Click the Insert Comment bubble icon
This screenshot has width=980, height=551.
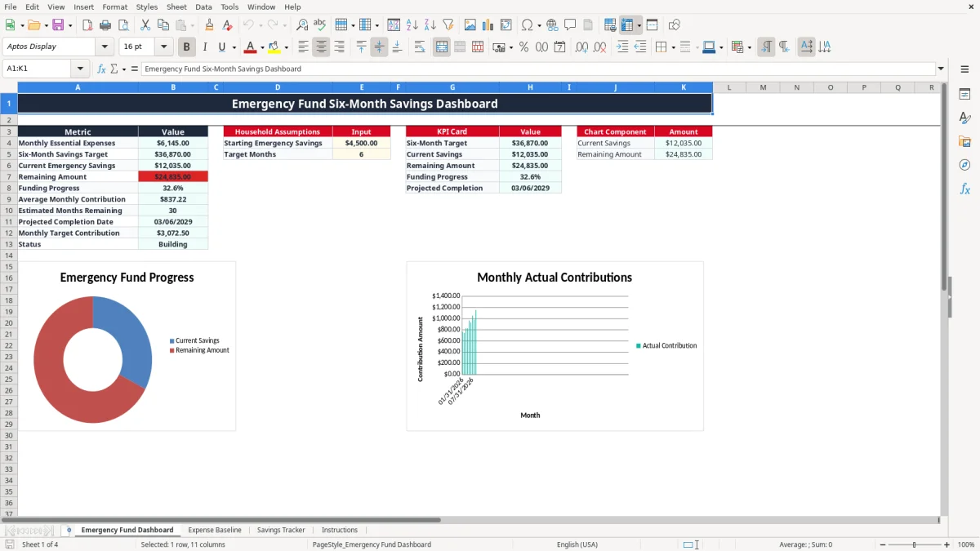tap(570, 25)
